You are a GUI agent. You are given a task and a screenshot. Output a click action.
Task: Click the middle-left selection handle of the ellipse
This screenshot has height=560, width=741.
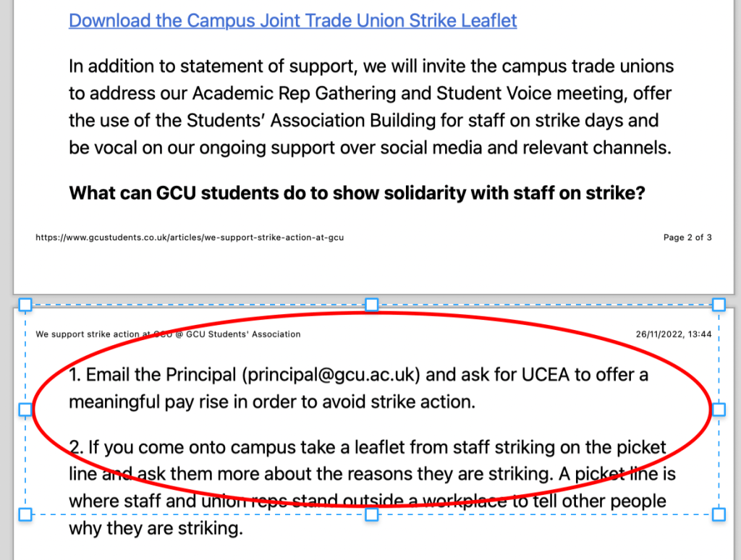[25, 410]
